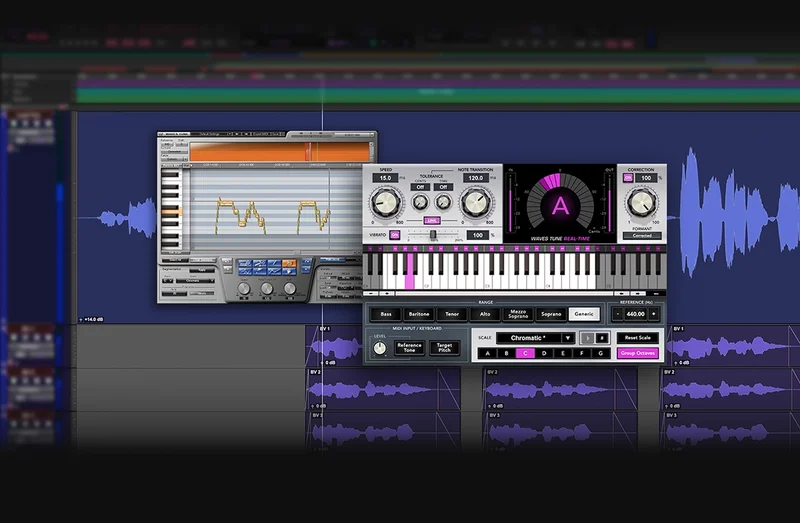The height and width of the screenshot is (523, 800).
Task: Click the Note Transition 120.0 value field
Action: [476, 178]
